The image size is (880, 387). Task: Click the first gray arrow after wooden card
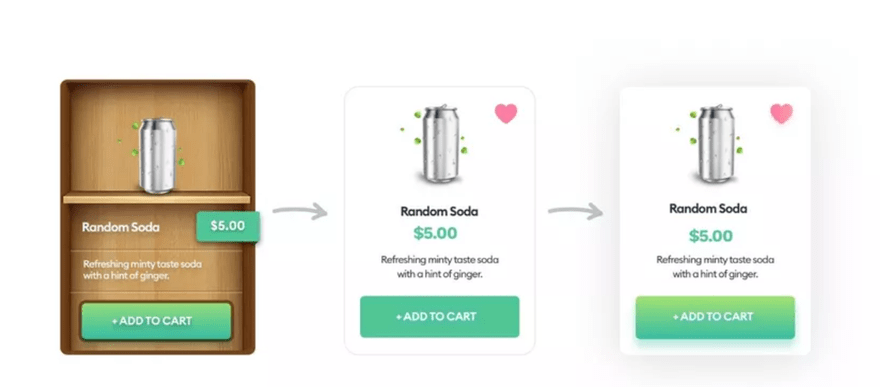pyautogui.click(x=300, y=211)
